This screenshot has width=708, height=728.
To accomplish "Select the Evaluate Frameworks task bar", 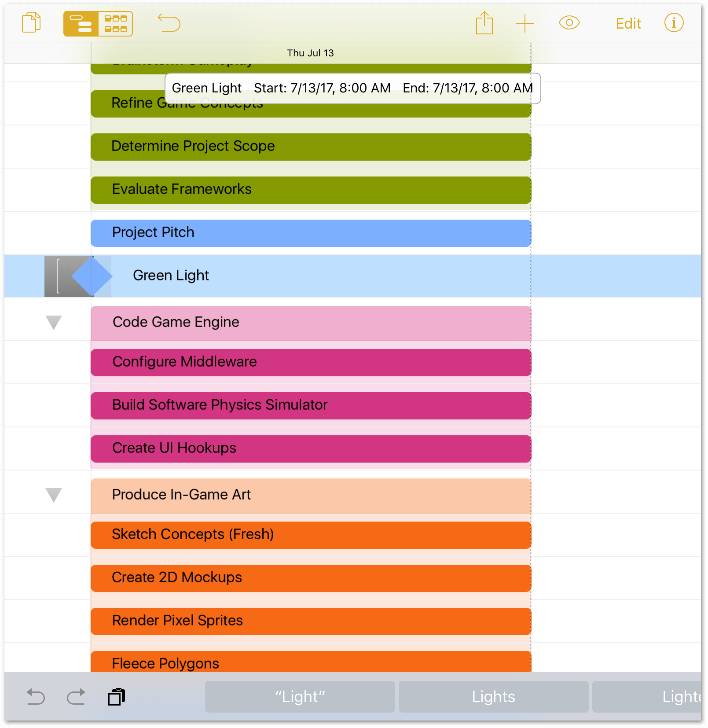I will tap(311, 190).
